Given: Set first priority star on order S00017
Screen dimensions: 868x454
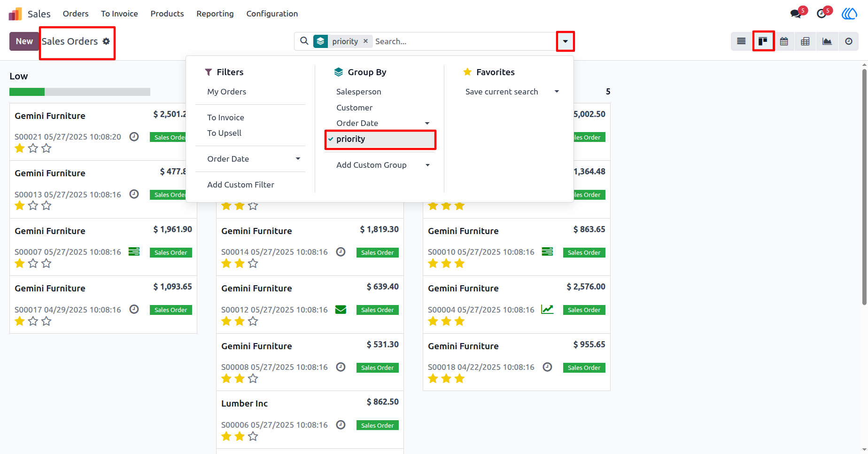Looking at the screenshot, I should 20,321.
